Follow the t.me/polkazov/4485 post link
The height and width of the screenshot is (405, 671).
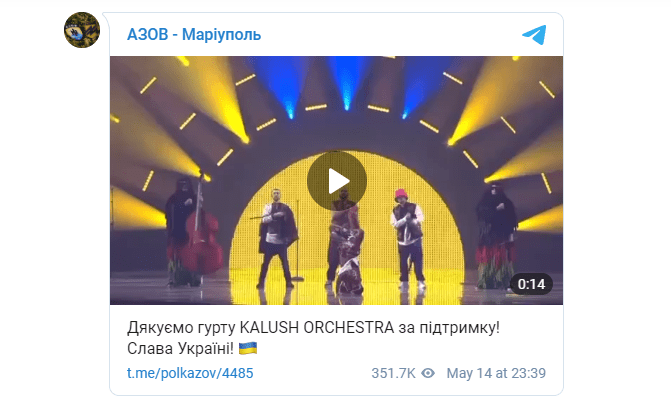tap(190, 373)
